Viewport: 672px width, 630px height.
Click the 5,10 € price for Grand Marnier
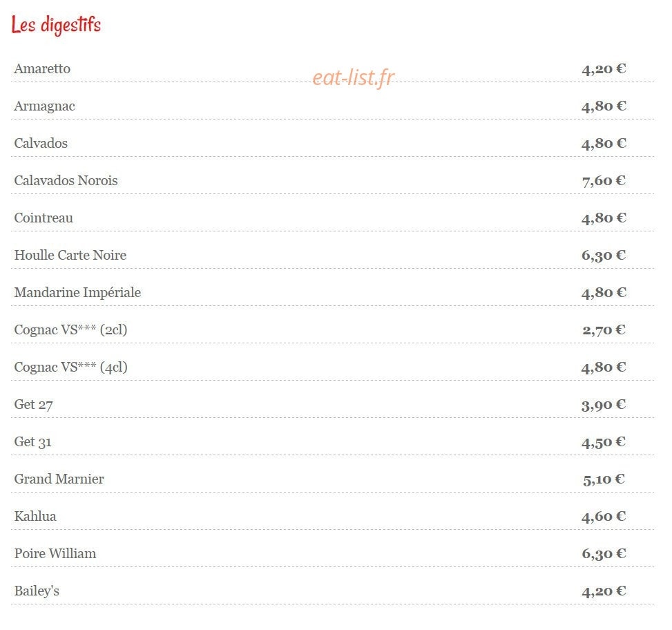pyautogui.click(x=604, y=479)
